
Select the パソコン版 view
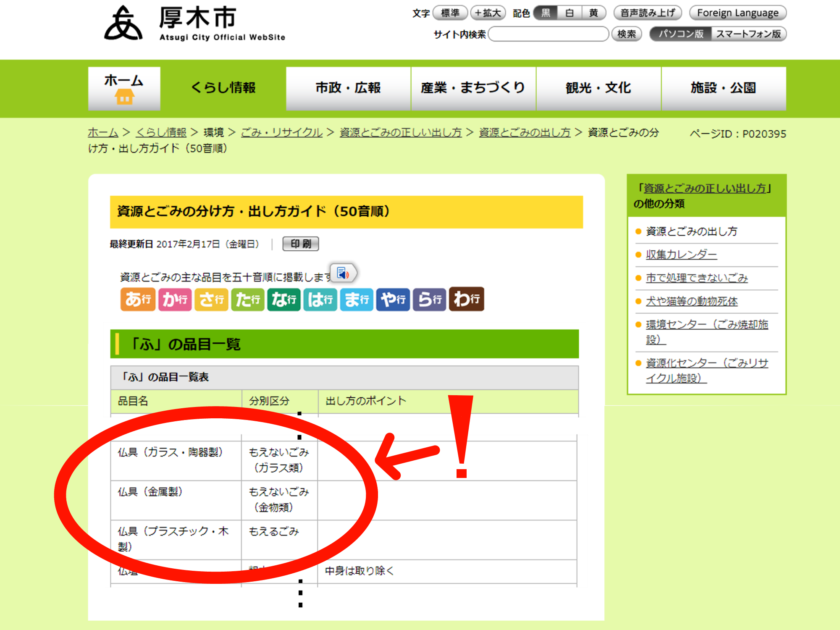coord(681,34)
